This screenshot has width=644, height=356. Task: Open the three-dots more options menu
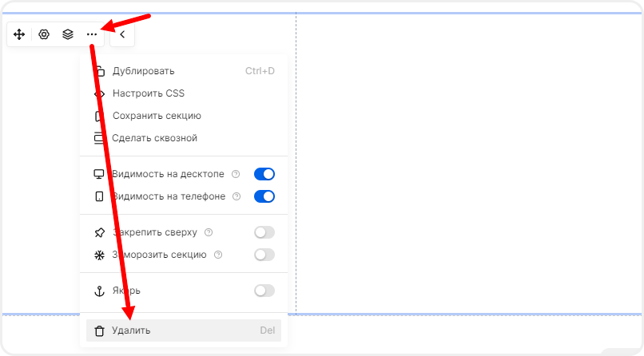(x=92, y=35)
